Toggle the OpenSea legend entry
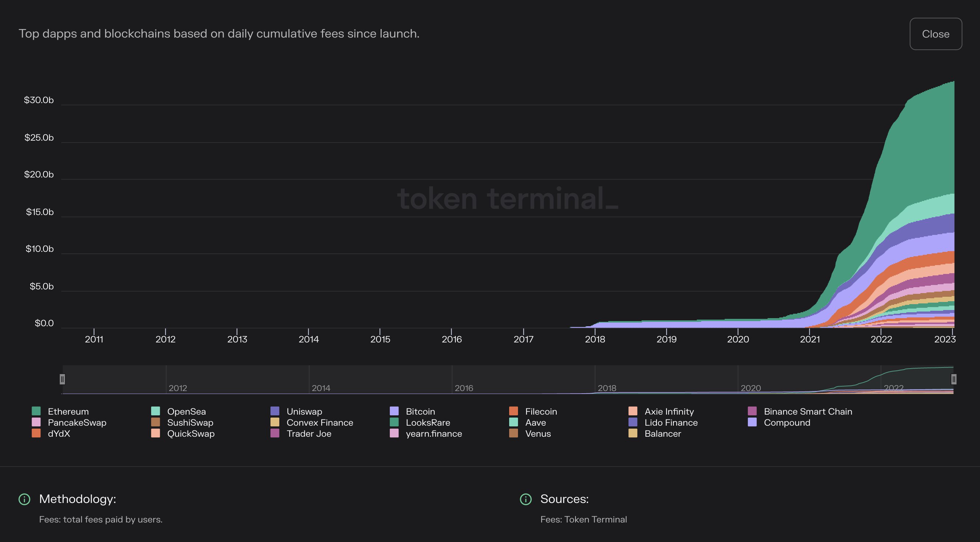The height and width of the screenshot is (542, 980). tap(186, 411)
